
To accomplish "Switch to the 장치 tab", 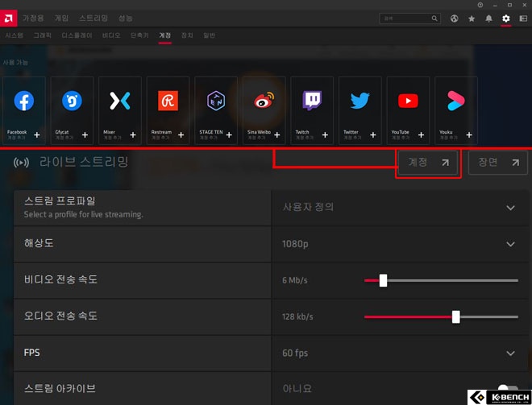I will coord(187,35).
